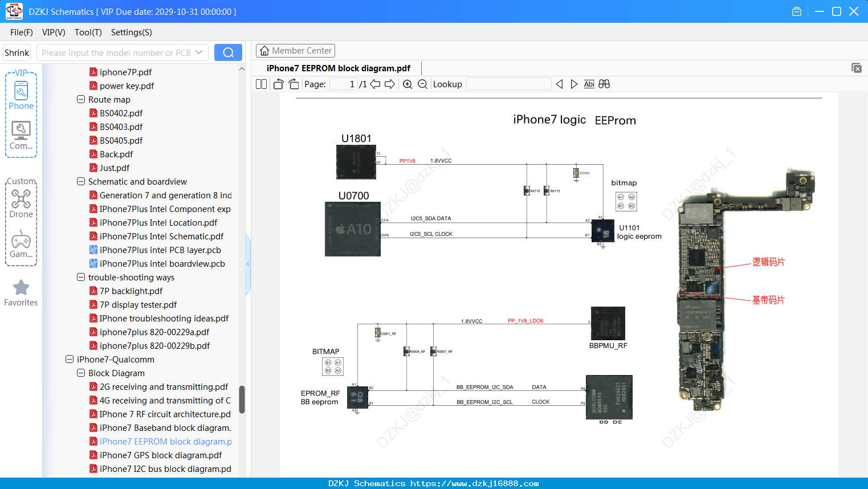
Task: Open Just.pdf
Action: [115, 168]
